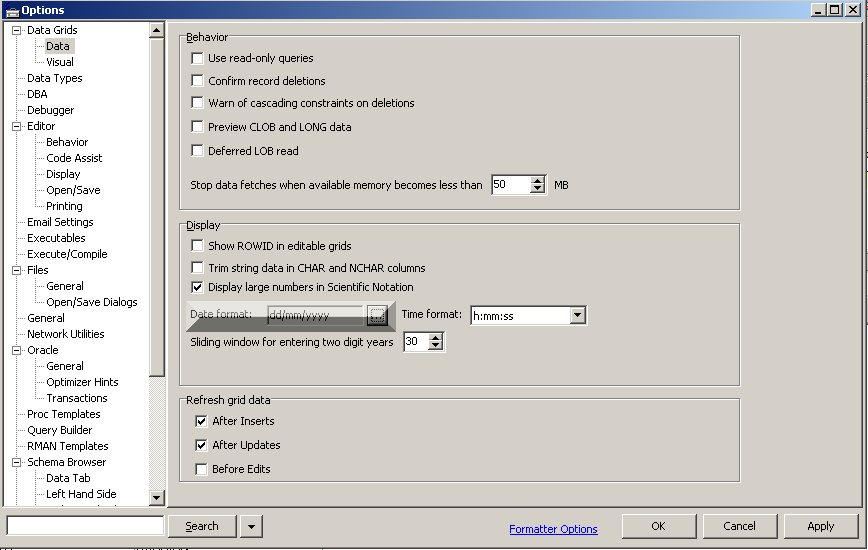Screen dimensions: 868x550
Task: Click the memory threshold value field
Action: point(511,185)
